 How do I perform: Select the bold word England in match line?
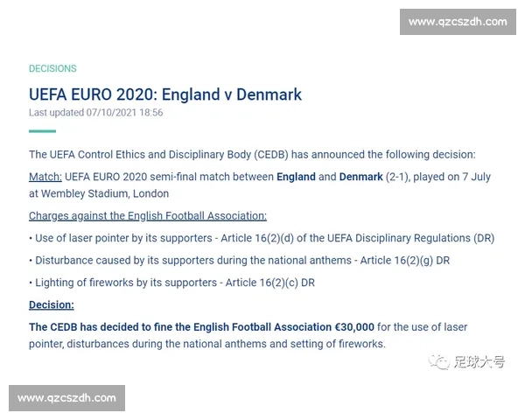click(296, 177)
